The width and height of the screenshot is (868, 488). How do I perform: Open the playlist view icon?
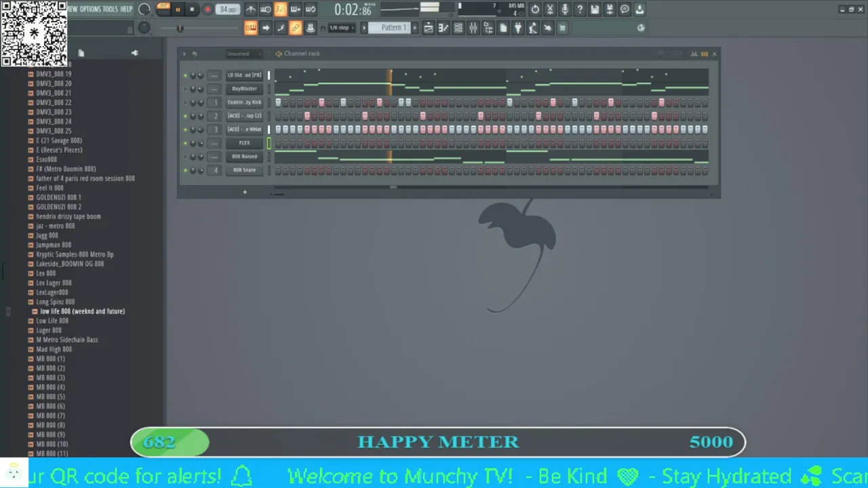[x=429, y=28]
